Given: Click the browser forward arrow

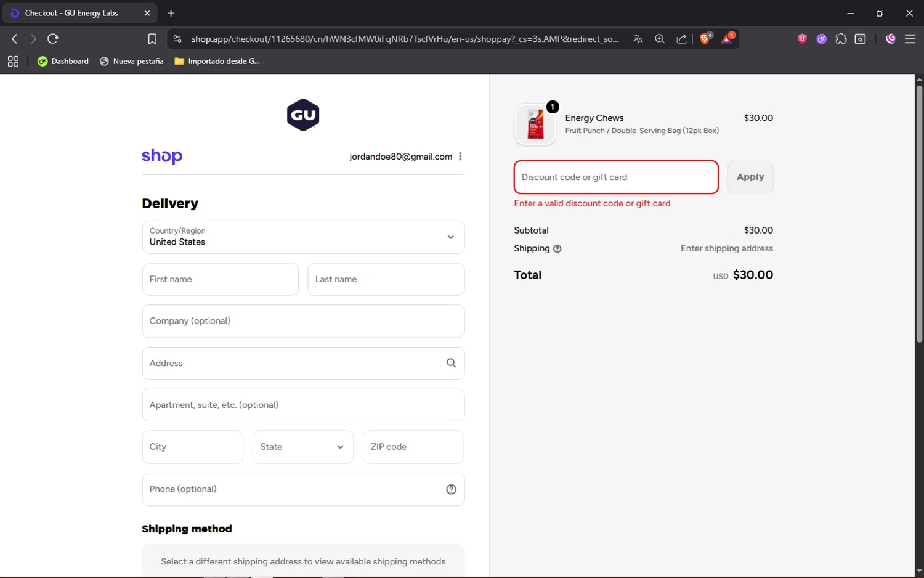Looking at the screenshot, I should 33,39.
